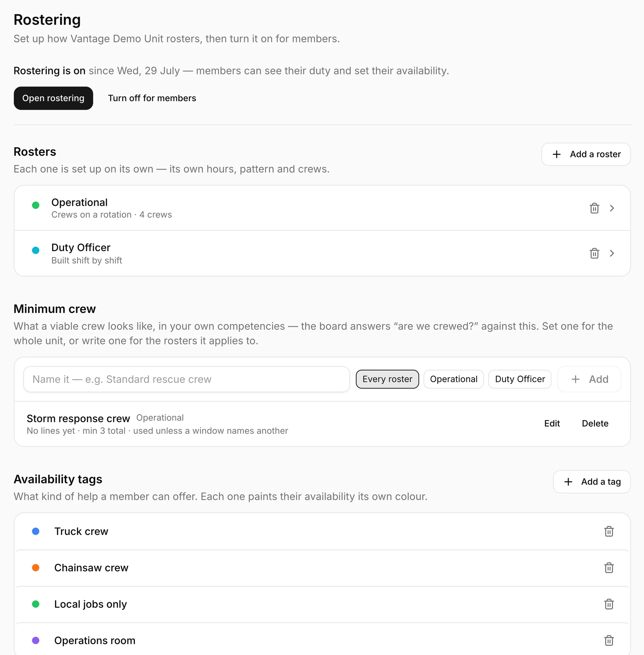Screen dimensions: 644x655
Task: Click the green Local jobs only colour dot
Action: point(35,604)
